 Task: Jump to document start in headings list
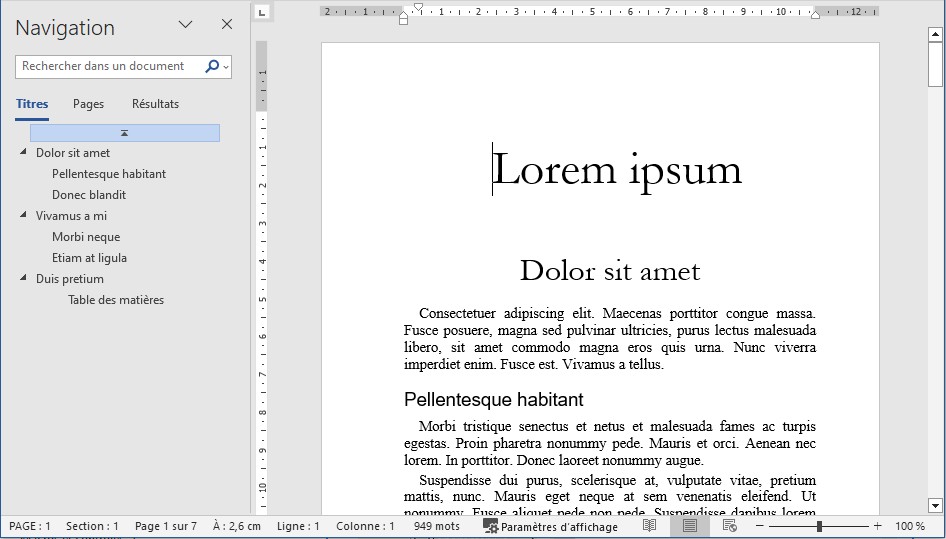124,133
